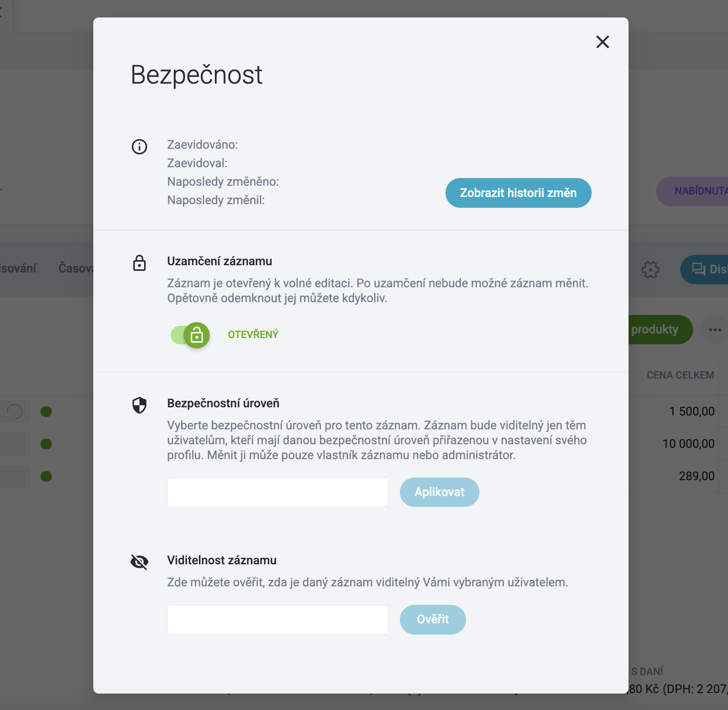
Task: Open the user selection field for visibility
Action: [x=278, y=620]
